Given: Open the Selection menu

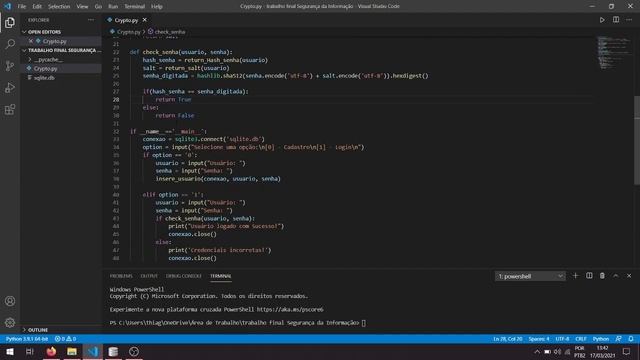Looking at the screenshot, I should pyautogui.click(x=59, y=7).
